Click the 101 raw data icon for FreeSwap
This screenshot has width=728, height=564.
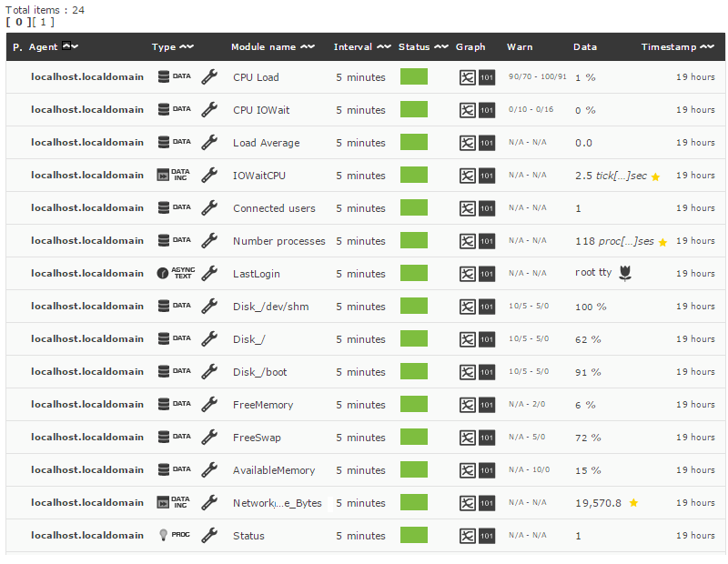pyautogui.click(x=487, y=438)
